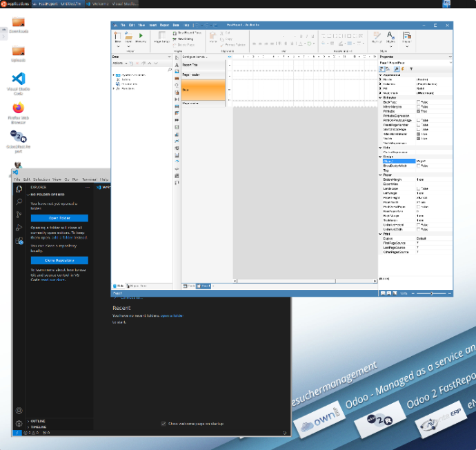Click the green Preview play icon in FastReport
The height and width of the screenshot is (450, 476).
(141, 35)
